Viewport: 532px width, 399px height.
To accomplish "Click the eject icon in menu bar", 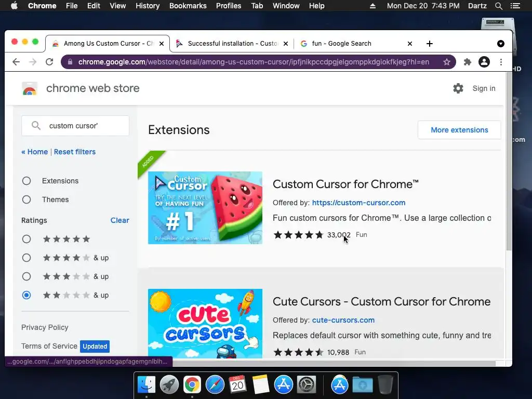I will coord(373,6).
